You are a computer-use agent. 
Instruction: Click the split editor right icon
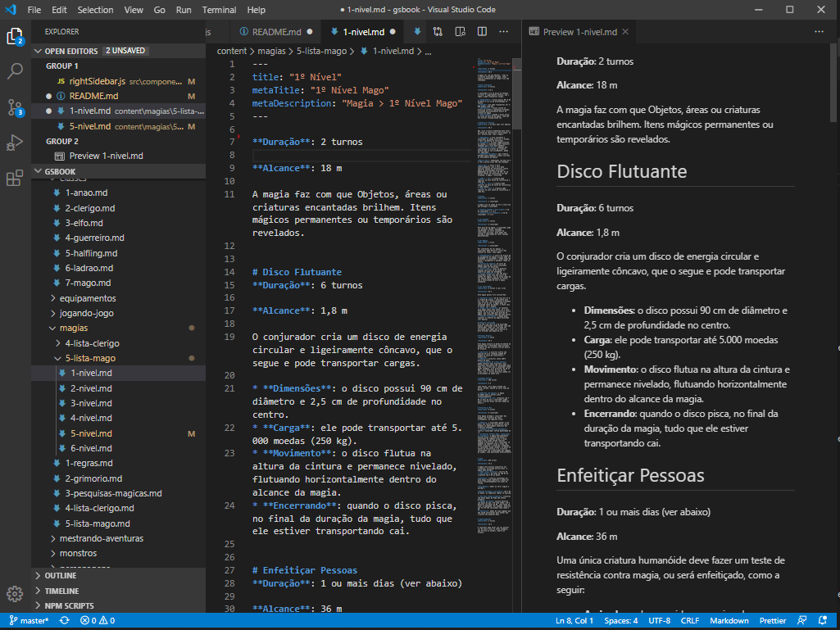pos(482,32)
